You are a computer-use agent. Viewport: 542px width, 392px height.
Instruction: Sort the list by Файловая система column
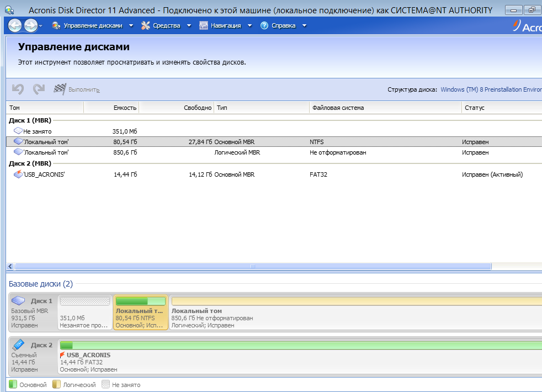coord(338,108)
